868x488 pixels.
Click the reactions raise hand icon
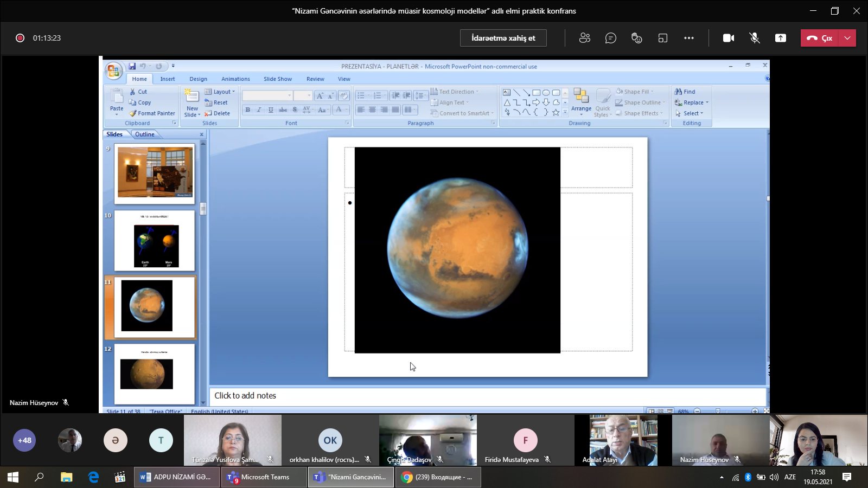[636, 38]
